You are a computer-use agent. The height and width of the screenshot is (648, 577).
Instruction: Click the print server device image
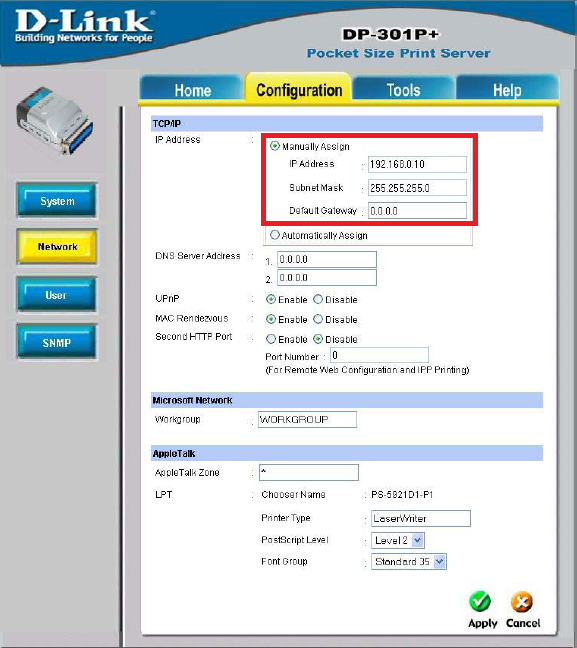click(x=55, y=121)
